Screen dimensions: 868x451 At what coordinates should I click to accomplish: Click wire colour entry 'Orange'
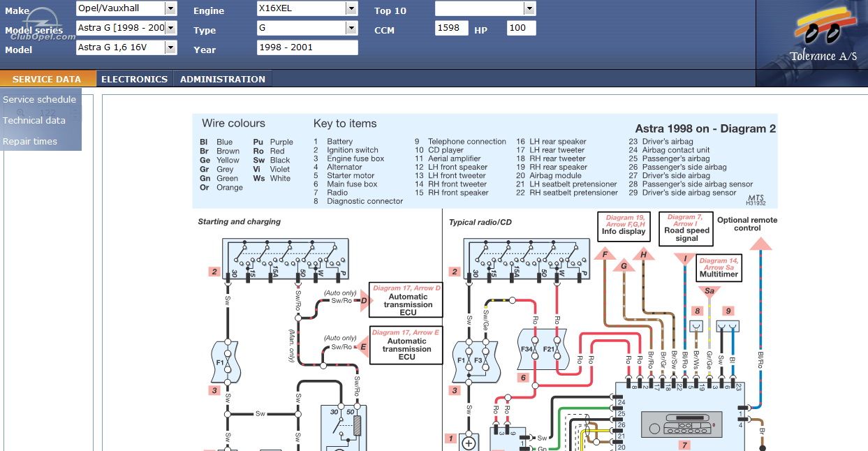230,188
